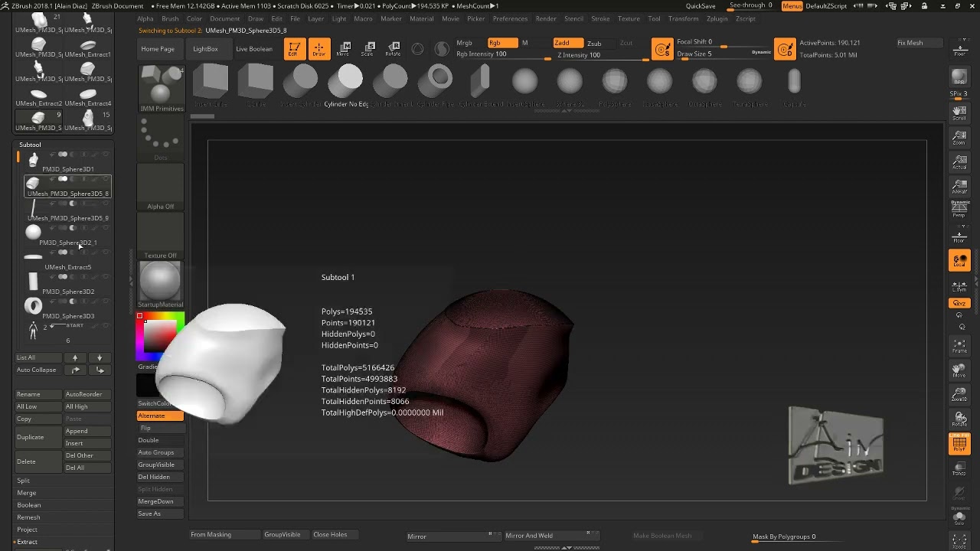Switch to the Move transform icon

345,49
